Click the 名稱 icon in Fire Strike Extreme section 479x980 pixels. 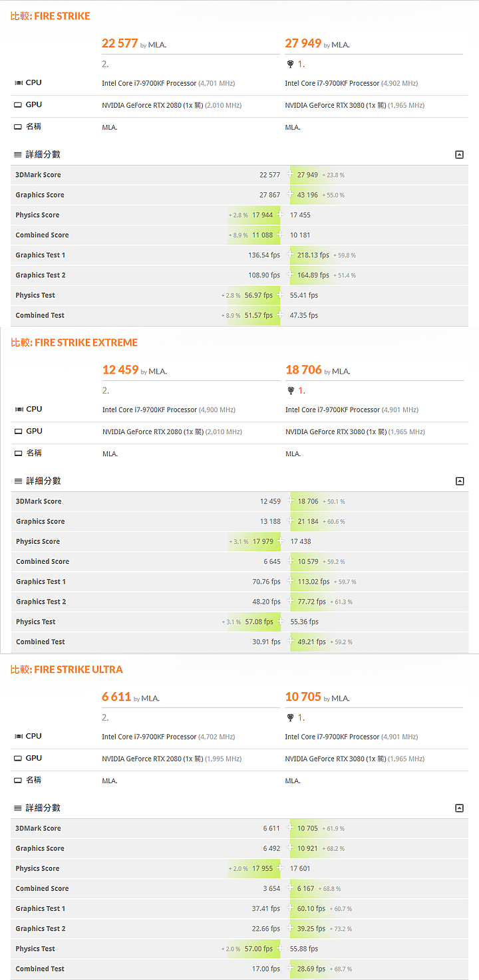coord(19,453)
